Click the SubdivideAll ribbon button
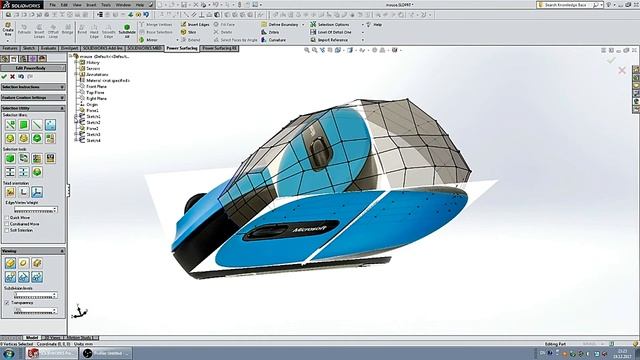The height and width of the screenshot is (360, 640). pos(127,31)
